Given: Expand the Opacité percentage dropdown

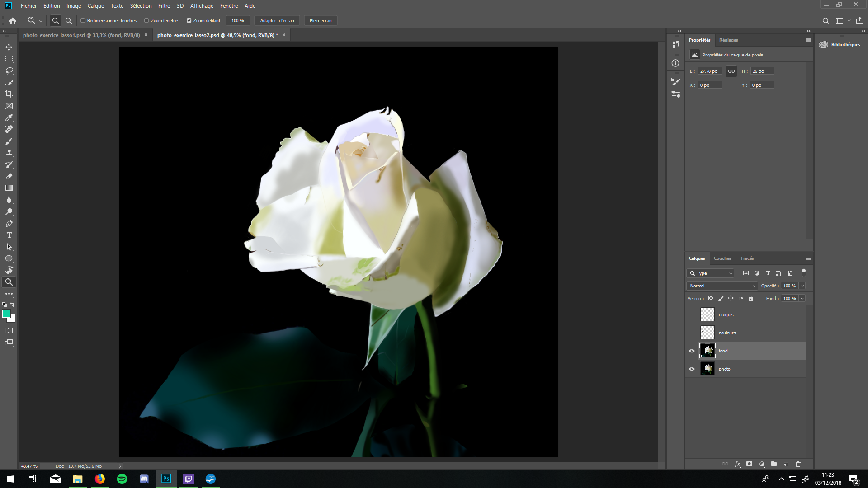Looking at the screenshot, I should point(802,286).
